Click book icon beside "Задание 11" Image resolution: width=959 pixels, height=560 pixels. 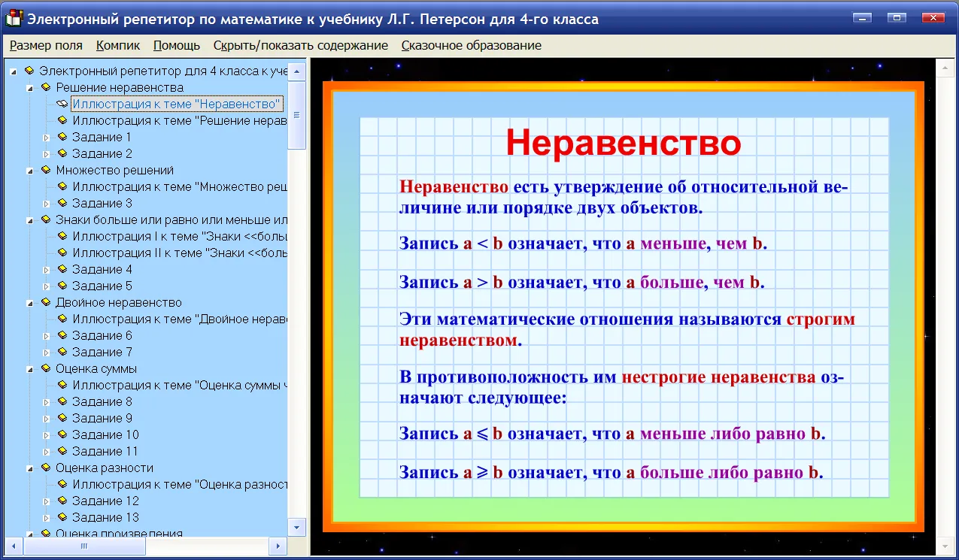click(63, 451)
